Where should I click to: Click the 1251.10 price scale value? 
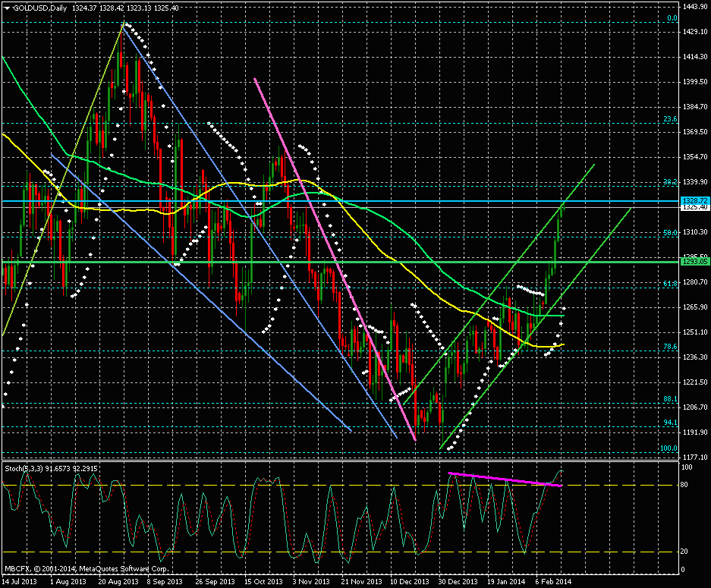click(695, 332)
